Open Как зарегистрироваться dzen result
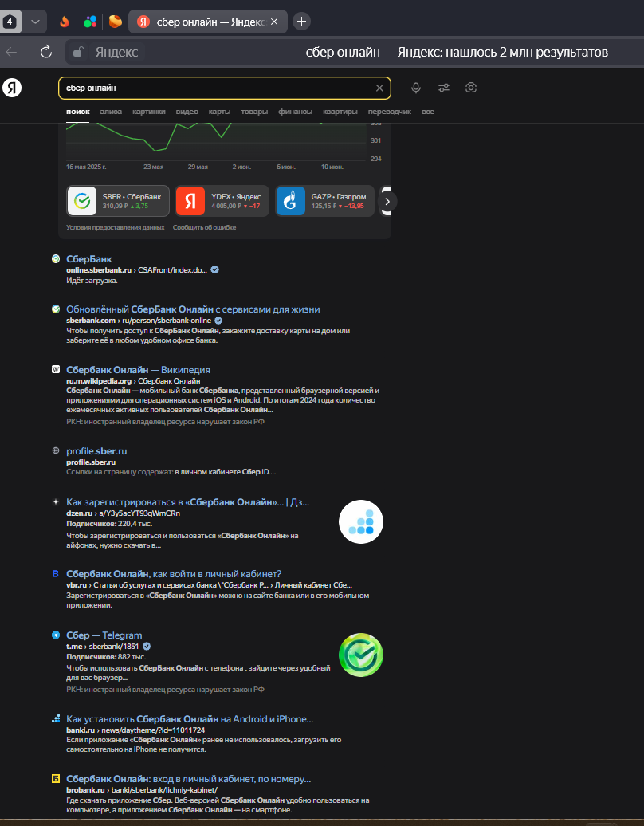Image resolution: width=644 pixels, height=826 pixels. tap(187, 502)
